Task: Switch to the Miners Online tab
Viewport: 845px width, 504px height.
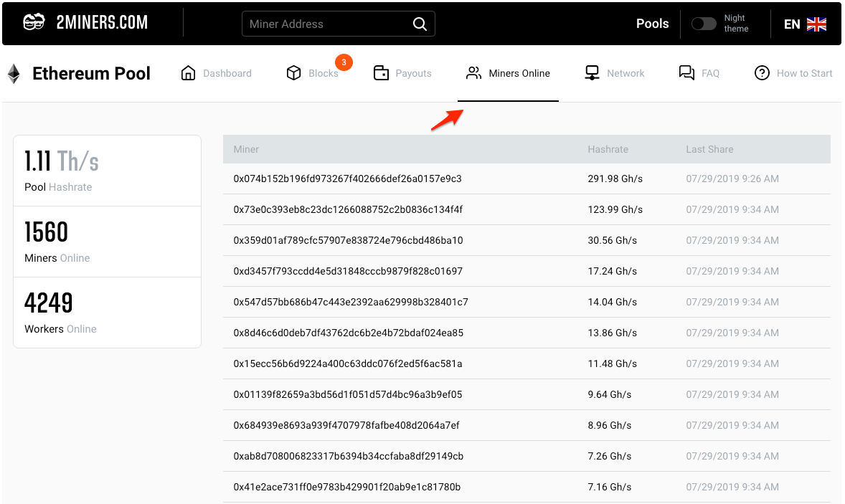Action: coord(508,73)
